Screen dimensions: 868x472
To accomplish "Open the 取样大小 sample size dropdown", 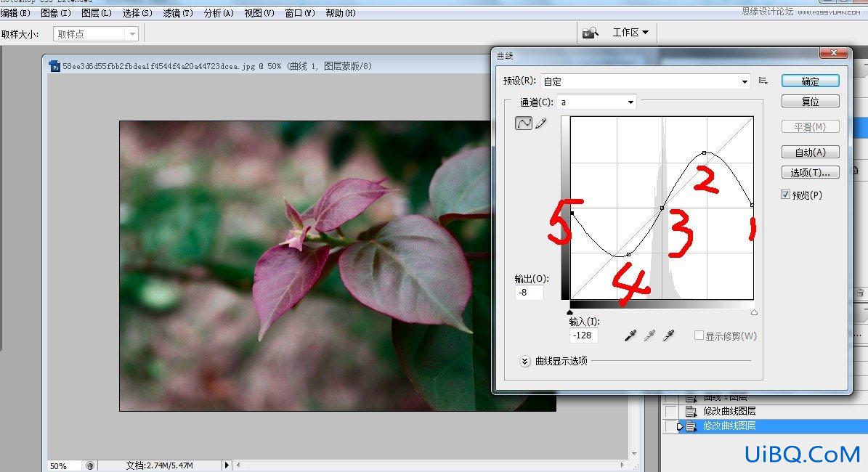I will tap(96, 34).
